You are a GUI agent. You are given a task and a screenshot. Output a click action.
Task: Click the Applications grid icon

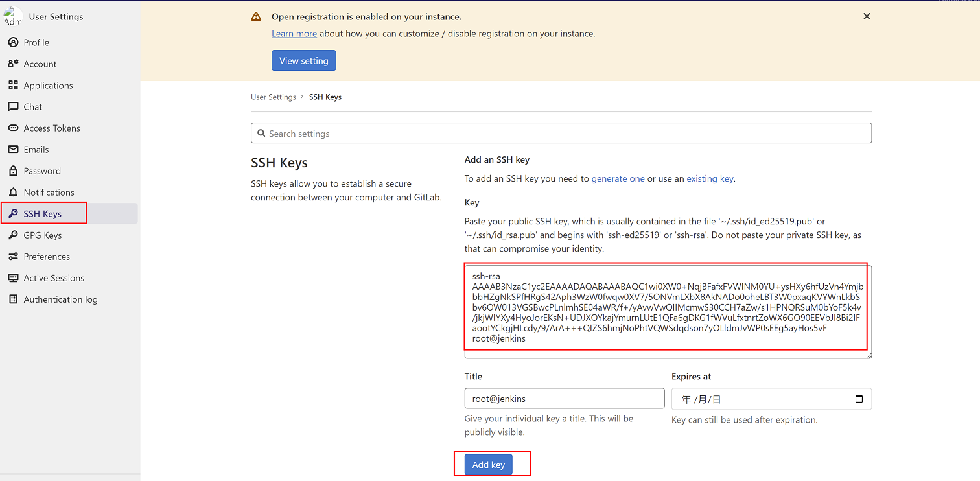(13, 86)
